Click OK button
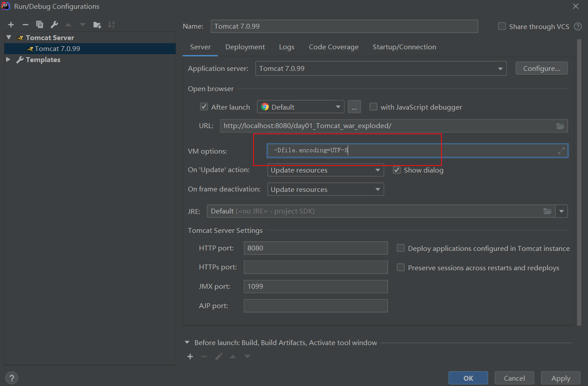This screenshot has height=386, width=588. (468, 378)
